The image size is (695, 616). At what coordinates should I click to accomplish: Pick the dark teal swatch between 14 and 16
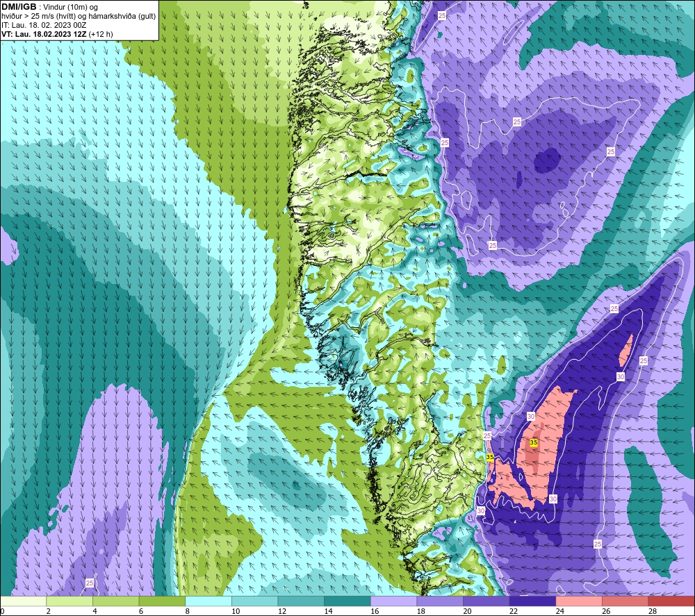347,601
